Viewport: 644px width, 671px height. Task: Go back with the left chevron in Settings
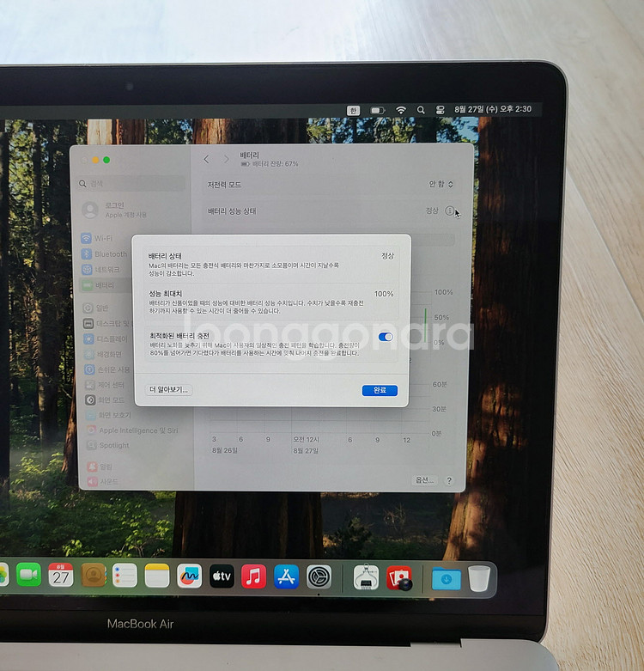click(207, 159)
